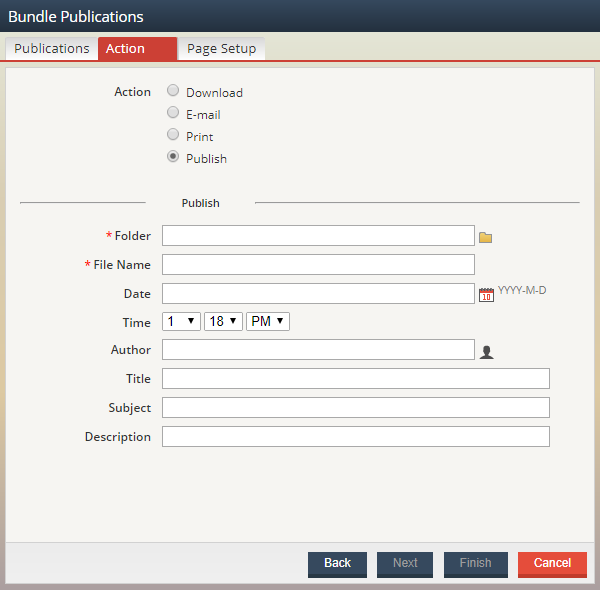
Task: Focus the Folder input field
Action: point(318,236)
